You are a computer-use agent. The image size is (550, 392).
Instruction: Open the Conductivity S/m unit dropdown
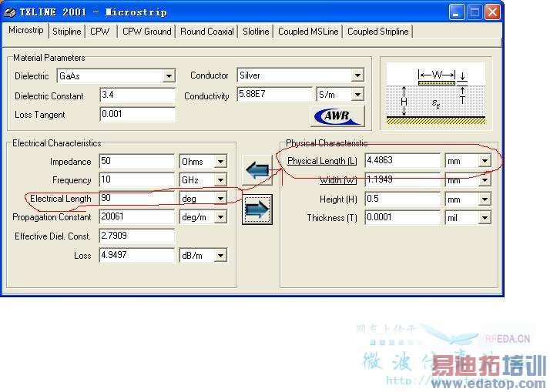357,94
